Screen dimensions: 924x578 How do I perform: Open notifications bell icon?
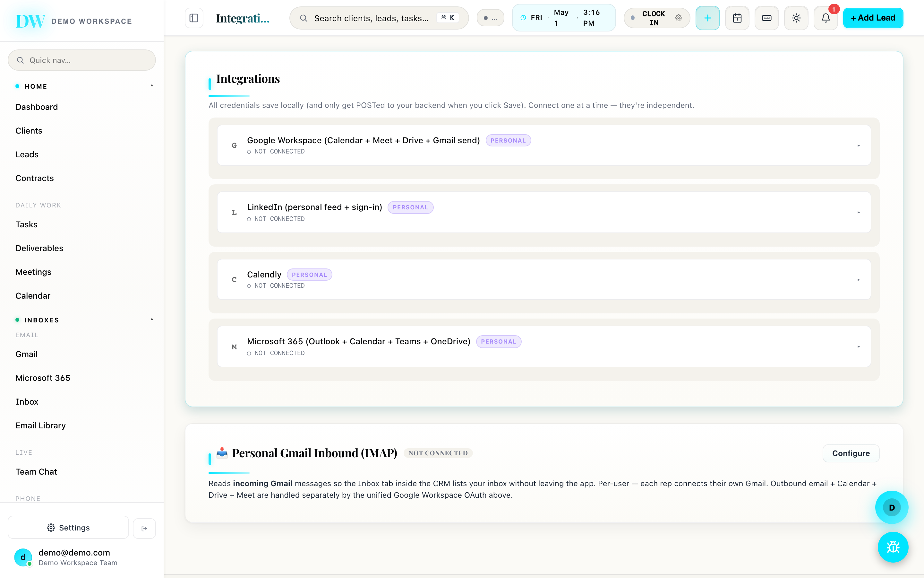pos(826,18)
